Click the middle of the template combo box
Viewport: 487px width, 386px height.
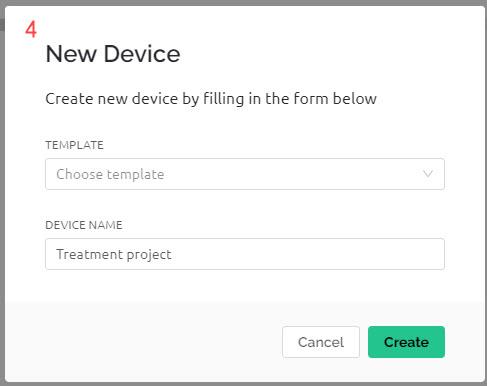pos(245,174)
